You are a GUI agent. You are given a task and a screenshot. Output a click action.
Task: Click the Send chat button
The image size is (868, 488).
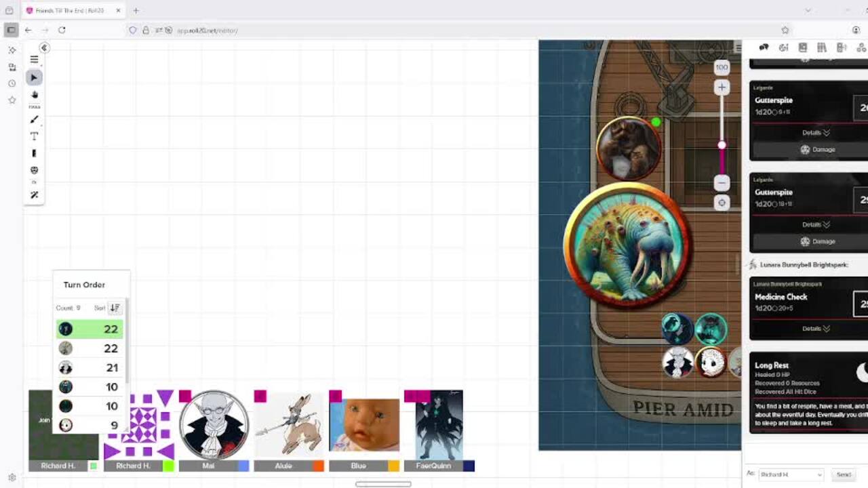tap(844, 474)
